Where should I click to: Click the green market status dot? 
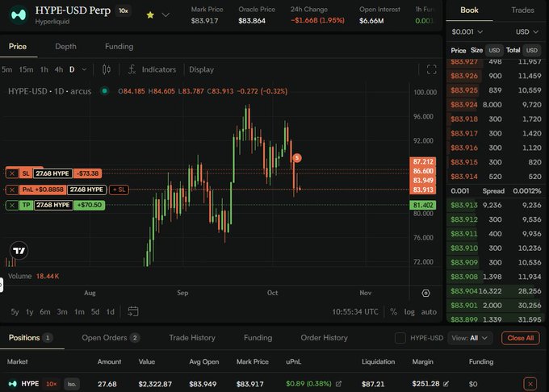104,91
